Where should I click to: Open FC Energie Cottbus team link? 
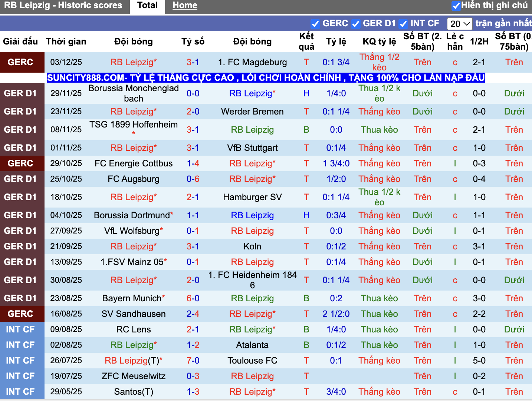click(134, 163)
